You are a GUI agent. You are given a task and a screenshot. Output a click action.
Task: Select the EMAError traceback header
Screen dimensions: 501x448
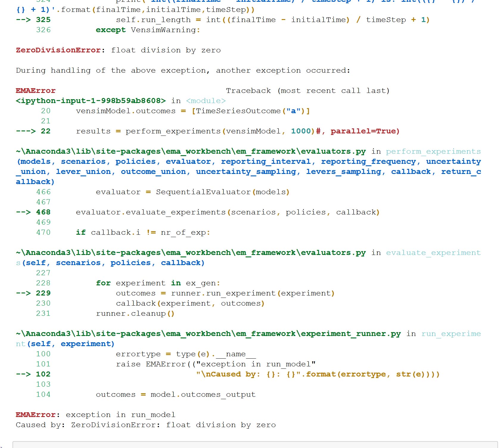(x=35, y=91)
